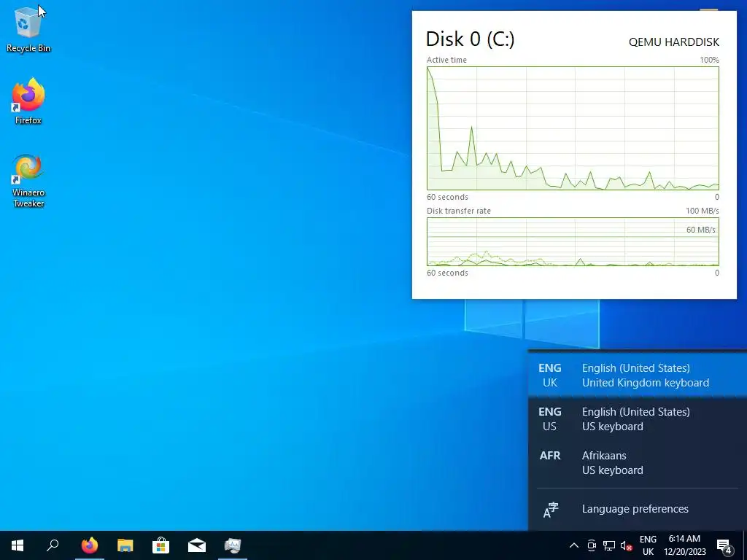Open the Windows Start menu
Image resolution: width=747 pixels, height=560 pixels.
(x=18, y=545)
